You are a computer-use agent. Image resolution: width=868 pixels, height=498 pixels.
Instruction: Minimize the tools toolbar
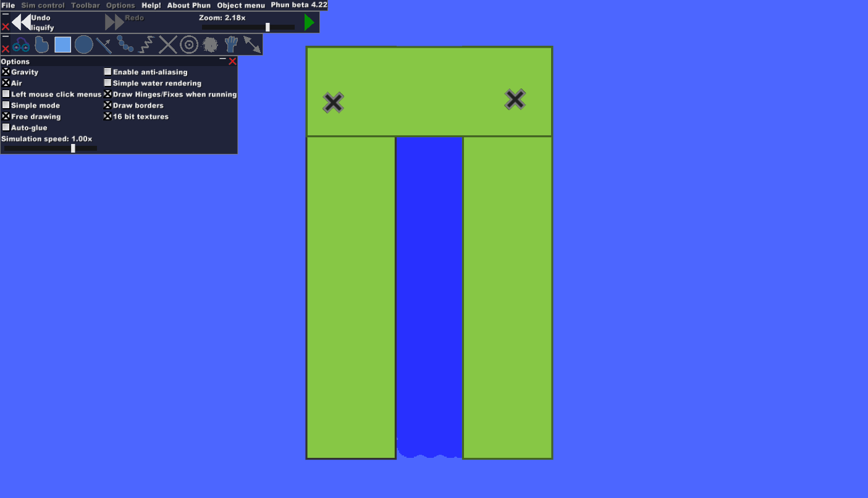[6, 37]
